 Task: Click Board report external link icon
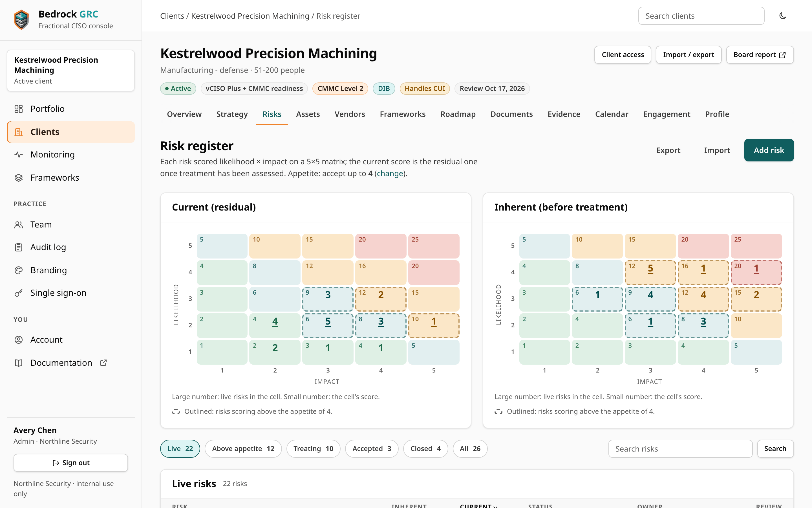782,55
